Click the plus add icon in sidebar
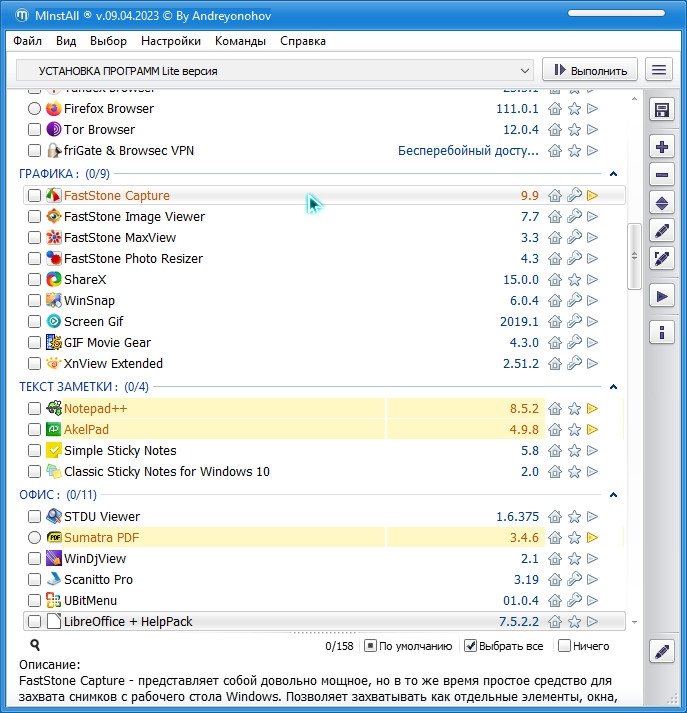This screenshot has width=687, height=713. coord(662,147)
